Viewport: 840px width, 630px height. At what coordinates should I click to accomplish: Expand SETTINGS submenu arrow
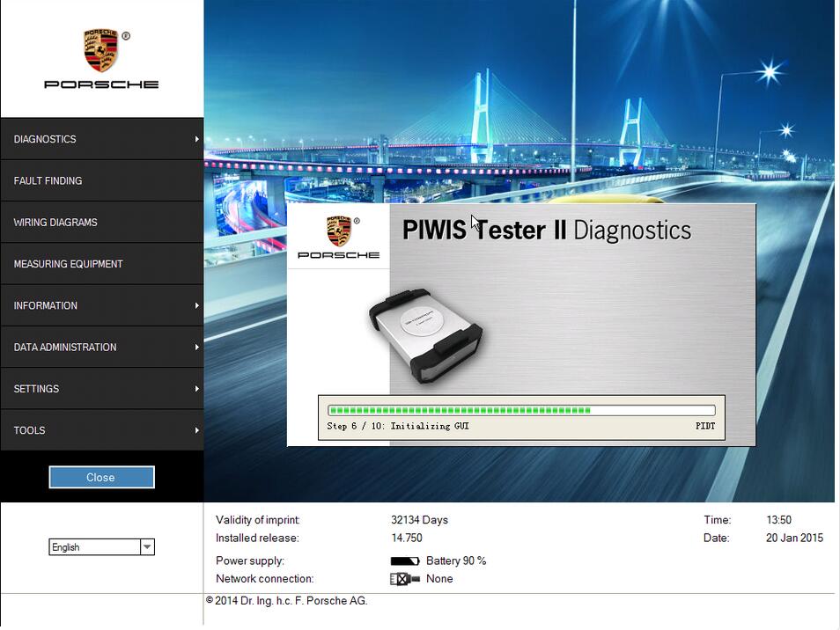[196, 389]
